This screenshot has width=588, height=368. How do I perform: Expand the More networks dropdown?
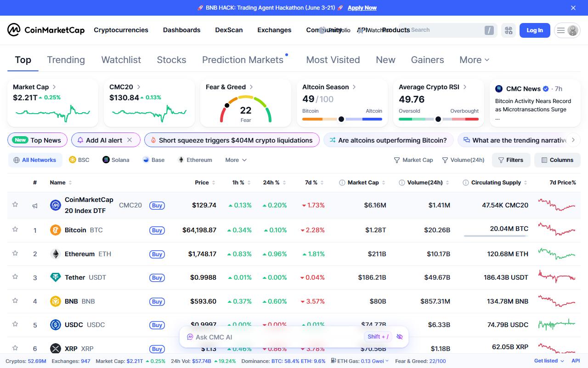pos(236,160)
